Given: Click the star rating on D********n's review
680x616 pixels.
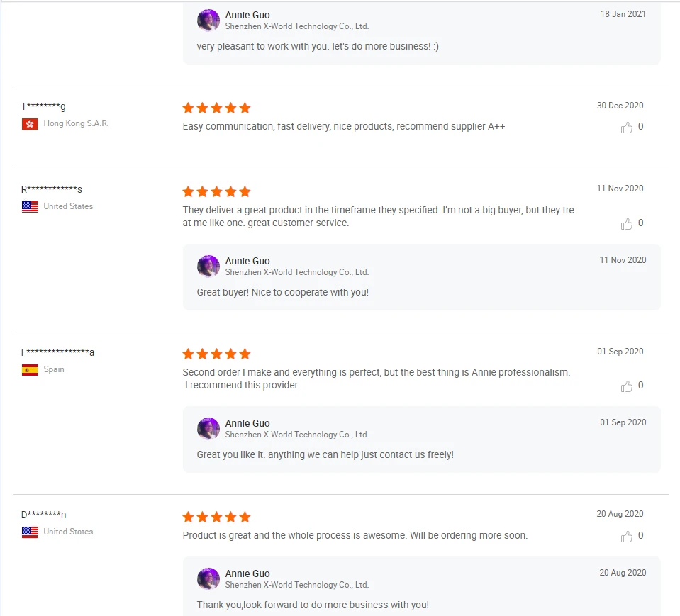Looking at the screenshot, I should [216, 517].
